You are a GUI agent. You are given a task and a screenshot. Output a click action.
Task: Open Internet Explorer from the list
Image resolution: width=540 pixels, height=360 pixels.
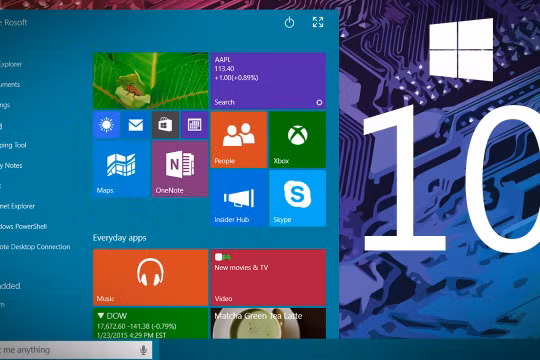17,206
